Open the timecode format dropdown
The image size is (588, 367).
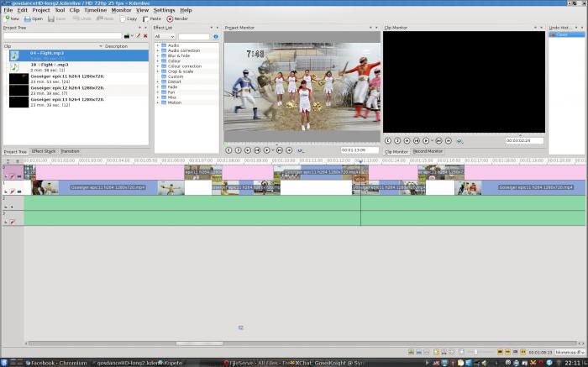point(570,352)
